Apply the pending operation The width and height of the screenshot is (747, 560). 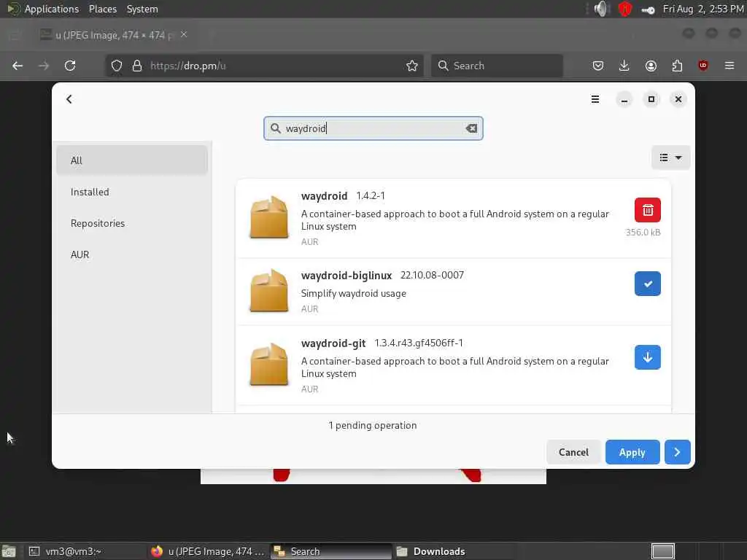[632, 452]
